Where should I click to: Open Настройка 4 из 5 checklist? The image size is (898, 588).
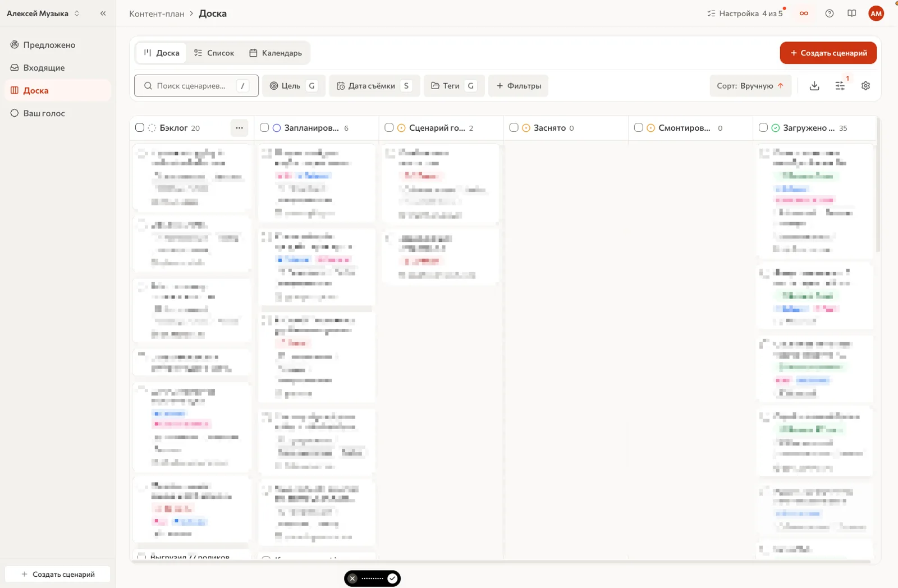pos(745,13)
